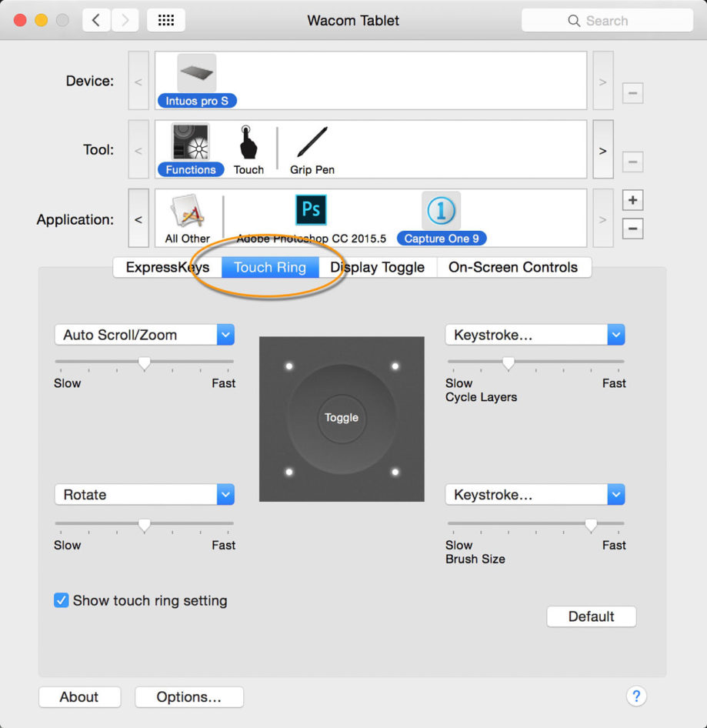Image resolution: width=707 pixels, height=728 pixels.
Task: Switch to the ExpressKeys tab
Action: coord(168,268)
